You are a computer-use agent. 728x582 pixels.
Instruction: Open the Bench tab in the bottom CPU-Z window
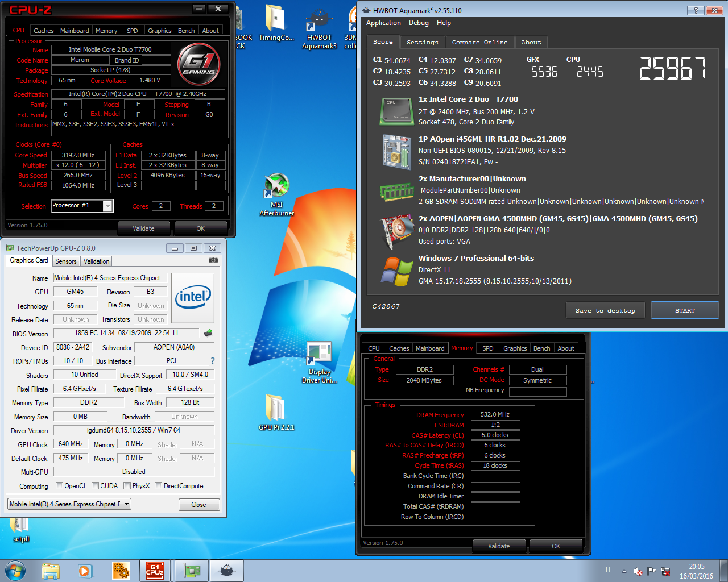[542, 348]
